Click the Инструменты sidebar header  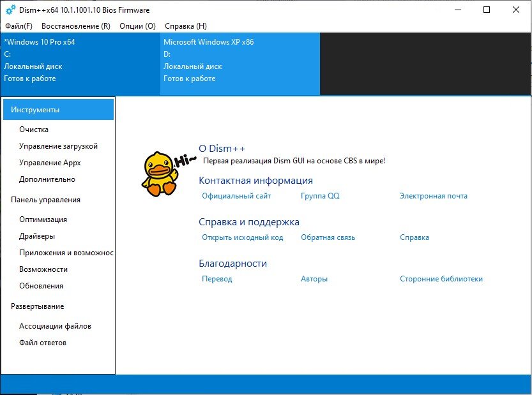[58, 110]
